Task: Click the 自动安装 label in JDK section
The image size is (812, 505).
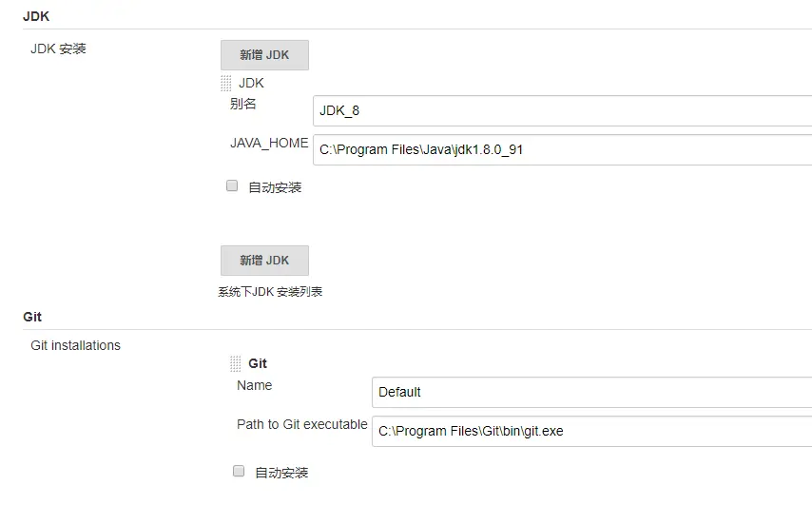Action: click(x=275, y=187)
